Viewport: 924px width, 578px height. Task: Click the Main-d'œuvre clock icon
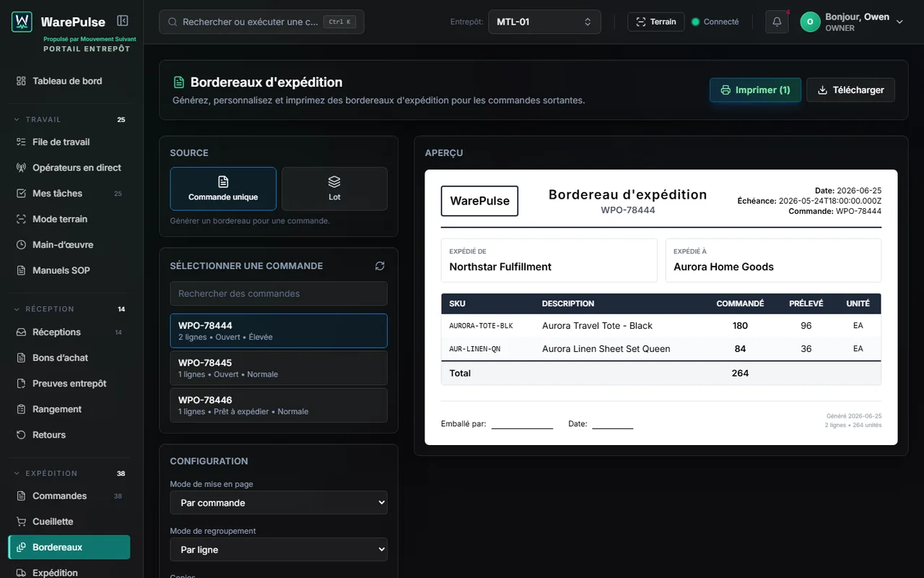pyautogui.click(x=21, y=244)
